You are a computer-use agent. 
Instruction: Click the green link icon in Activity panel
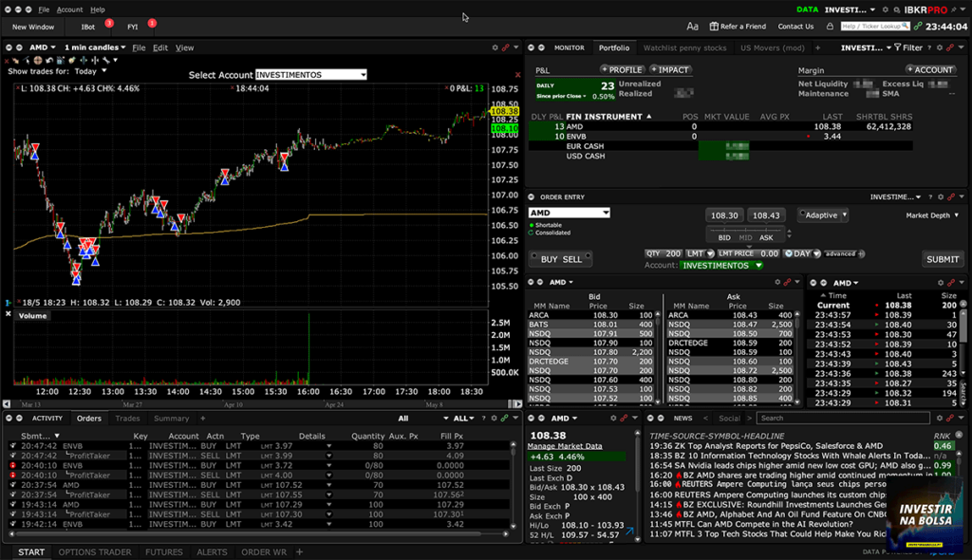[x=505, y=419]
